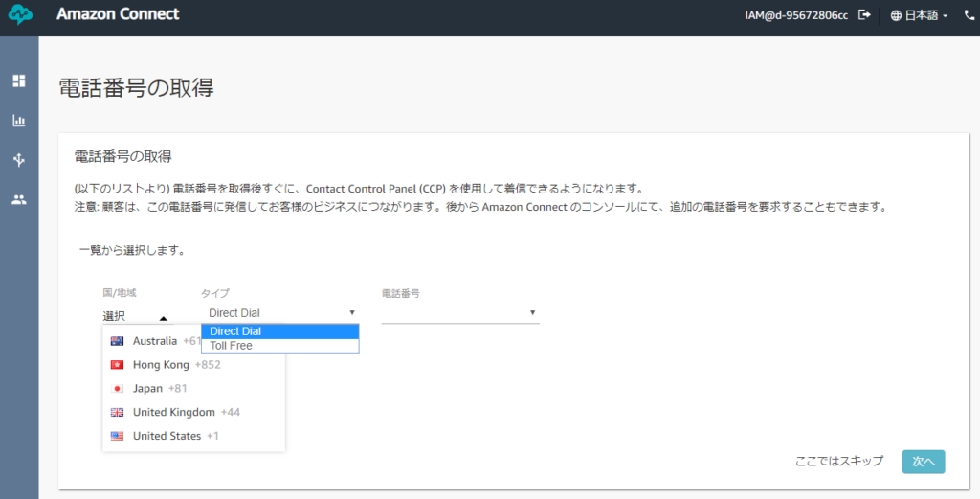Screen dimensions: 980x499
Task: Choose Hong Kong +852 from list
Action: 193,365
